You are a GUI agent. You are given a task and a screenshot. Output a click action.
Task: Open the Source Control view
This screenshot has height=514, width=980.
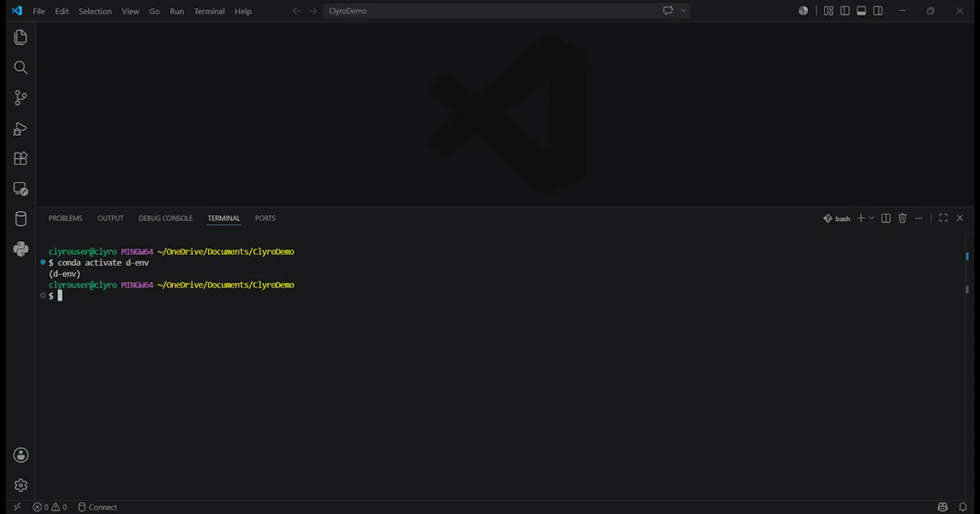[x=21, y=98]
